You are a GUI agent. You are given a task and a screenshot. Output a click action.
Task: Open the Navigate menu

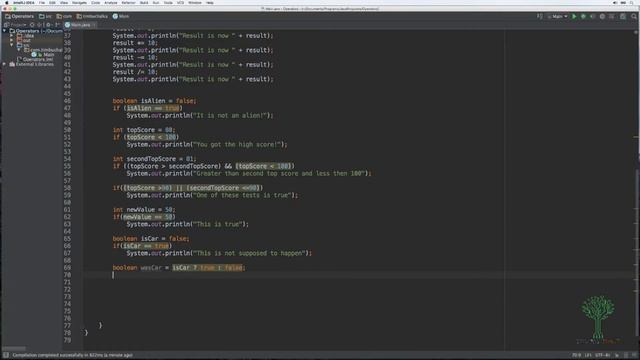[x=79, y=3]
